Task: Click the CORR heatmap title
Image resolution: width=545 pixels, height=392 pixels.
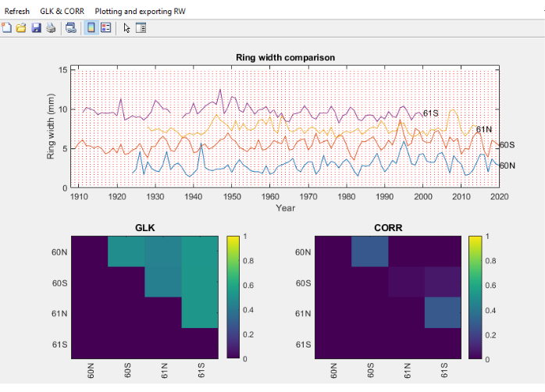Action: click(388, 228)
